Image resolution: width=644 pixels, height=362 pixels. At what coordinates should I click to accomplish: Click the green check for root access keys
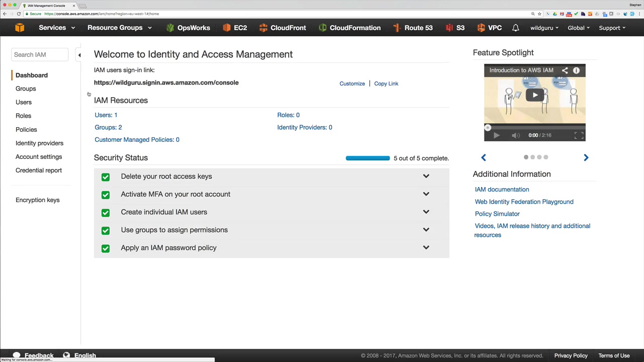105,177
